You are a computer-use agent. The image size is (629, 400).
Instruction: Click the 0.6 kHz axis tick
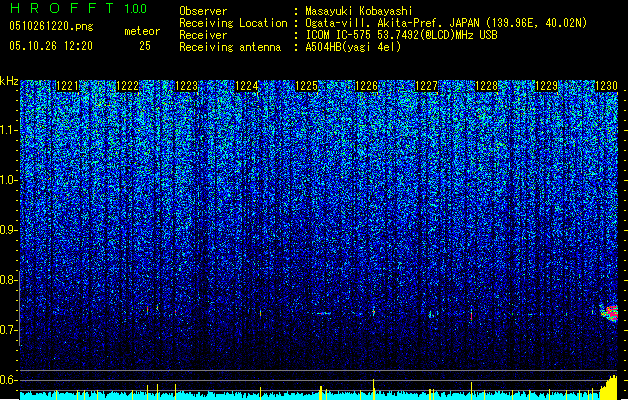click(9, 380)
